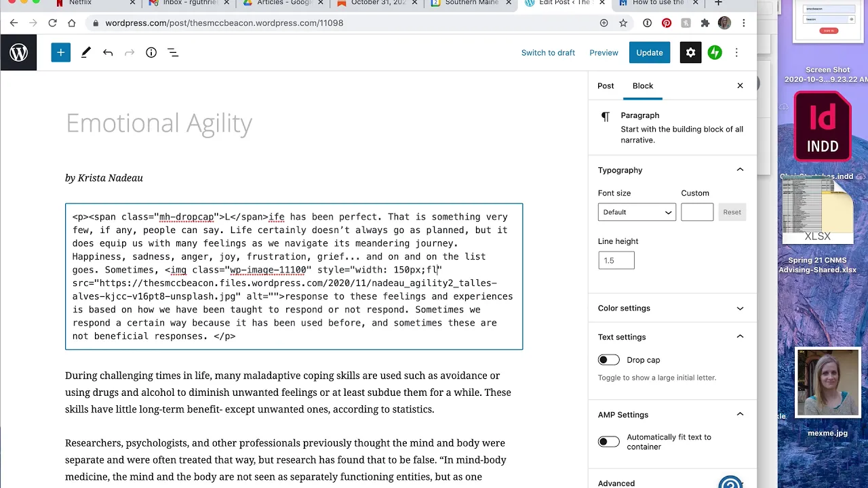Click the by Krista Nadeau byline

[x=104, y=178]
